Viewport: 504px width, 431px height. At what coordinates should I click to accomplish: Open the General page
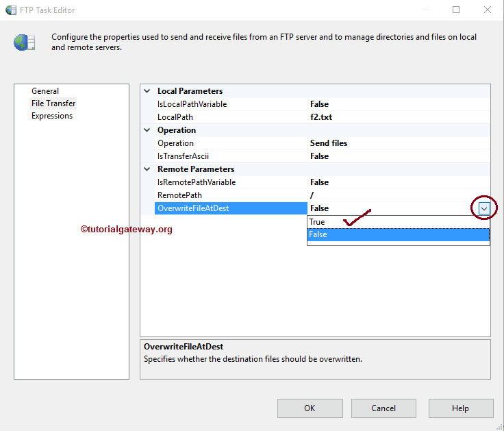point(45,91)
